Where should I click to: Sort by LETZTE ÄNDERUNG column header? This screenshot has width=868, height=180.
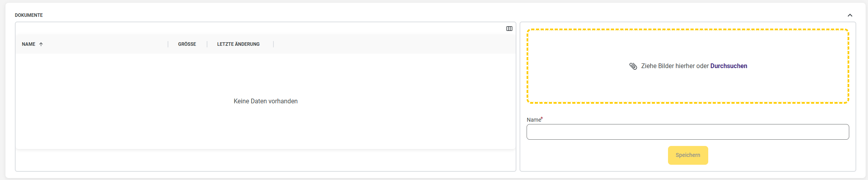coord(238,44)
